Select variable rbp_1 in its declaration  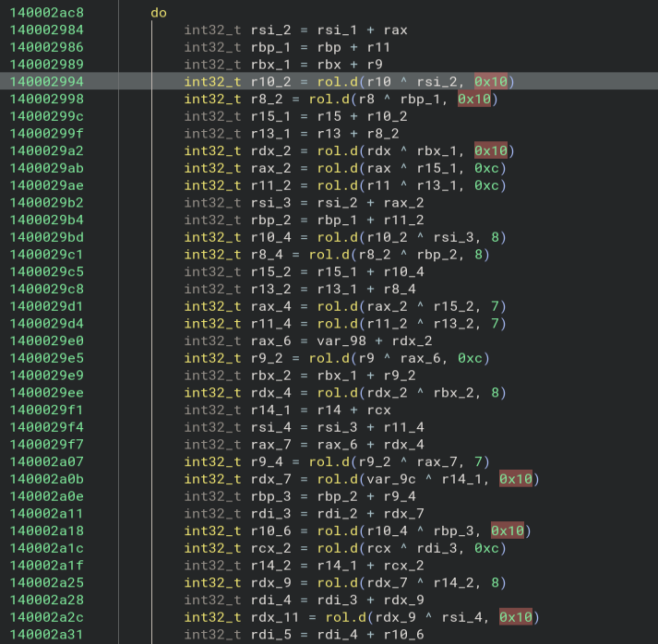pos(270,47)
